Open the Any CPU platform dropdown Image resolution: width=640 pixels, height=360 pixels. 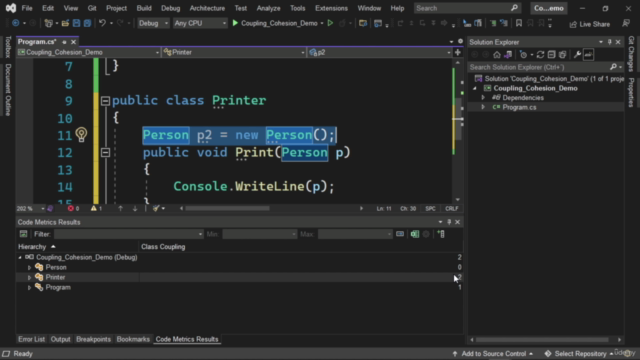pos(200,23)
